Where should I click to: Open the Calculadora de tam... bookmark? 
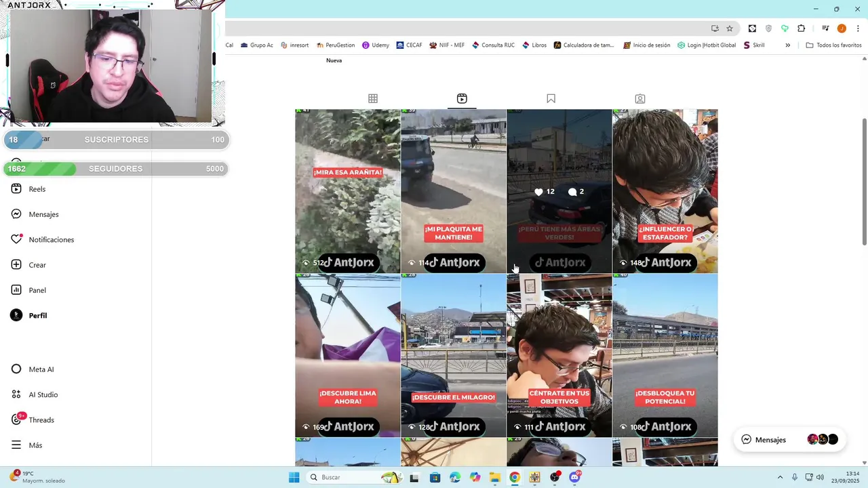584,45
